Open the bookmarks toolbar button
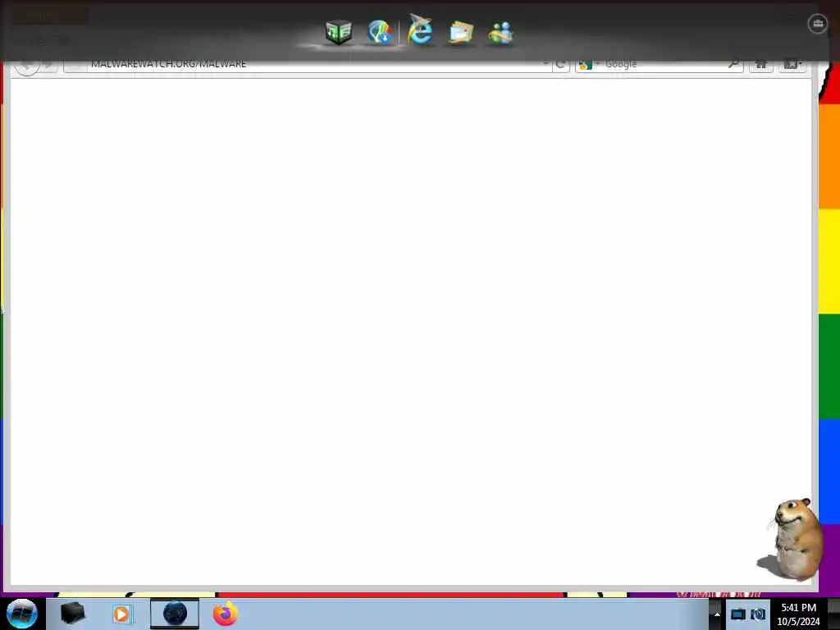 click(x=793, y=64)
